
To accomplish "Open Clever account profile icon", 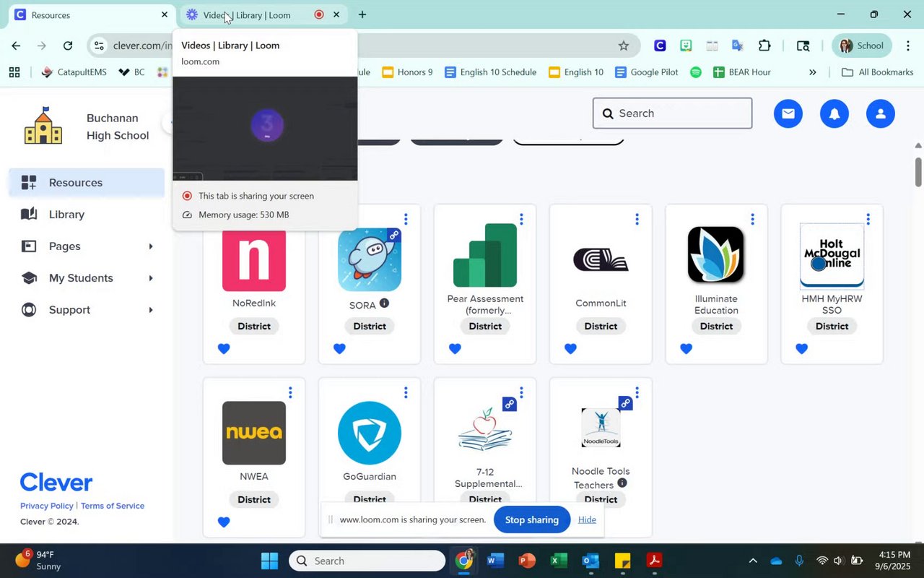I will 881,113.
